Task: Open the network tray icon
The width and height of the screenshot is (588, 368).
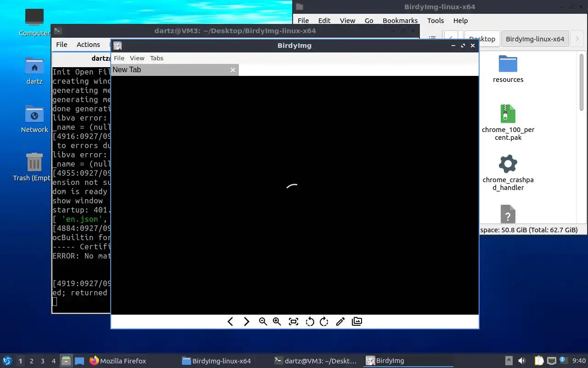Action: point(551,361)
